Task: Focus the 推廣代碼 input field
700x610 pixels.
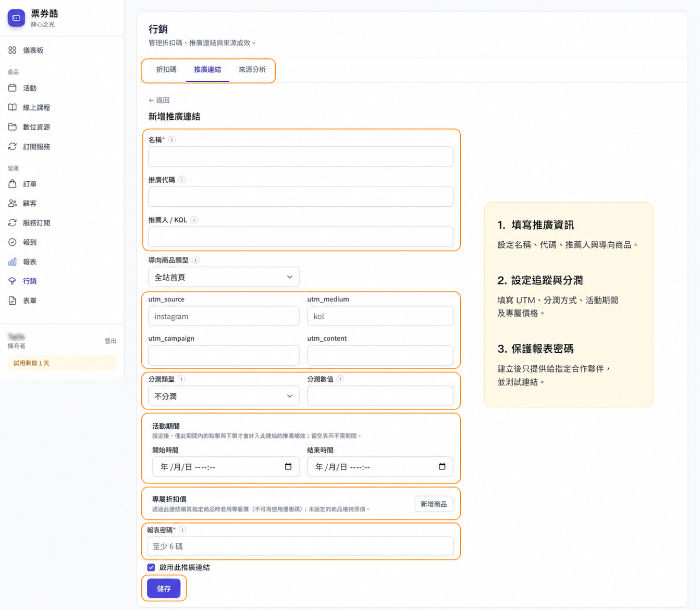Action: pos(301,197)
